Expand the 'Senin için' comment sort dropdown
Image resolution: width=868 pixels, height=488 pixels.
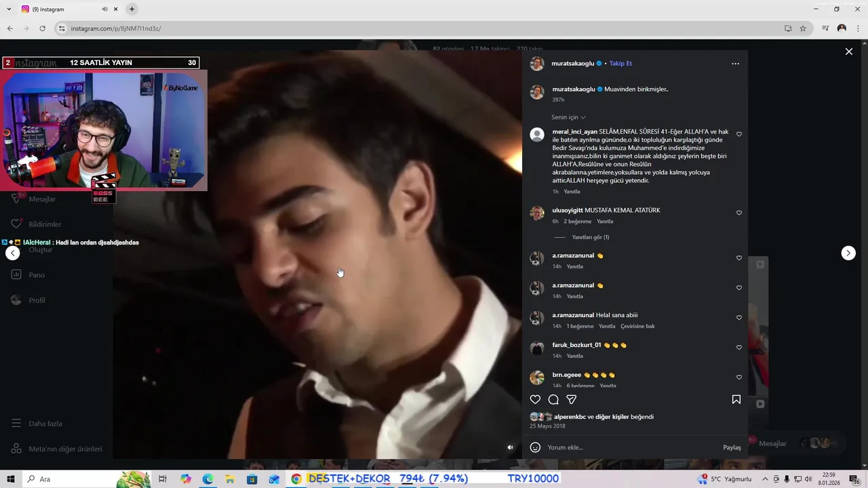[x=569, y=117]
